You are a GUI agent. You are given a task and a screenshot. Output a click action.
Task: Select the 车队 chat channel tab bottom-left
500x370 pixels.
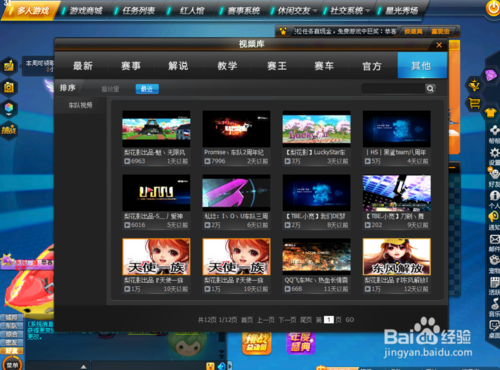pos(12,326)
